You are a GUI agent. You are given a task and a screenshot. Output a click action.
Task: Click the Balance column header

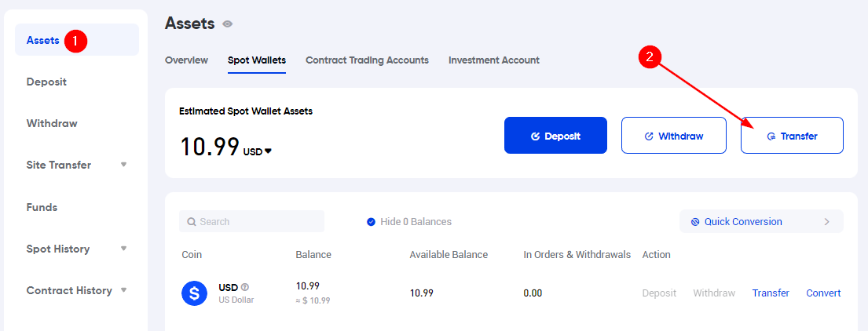tap(313, 255)
